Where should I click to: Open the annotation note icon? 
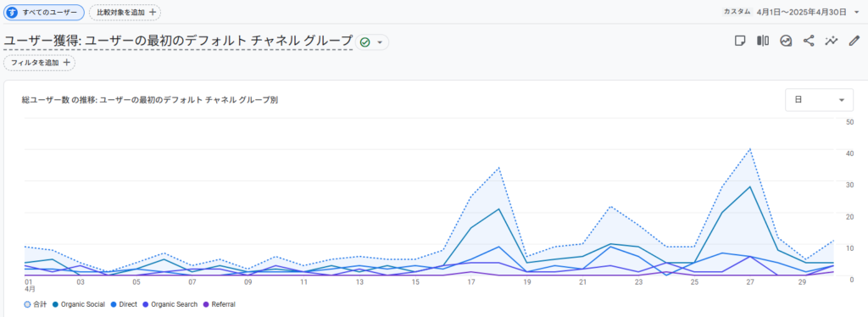coord(739,41)
